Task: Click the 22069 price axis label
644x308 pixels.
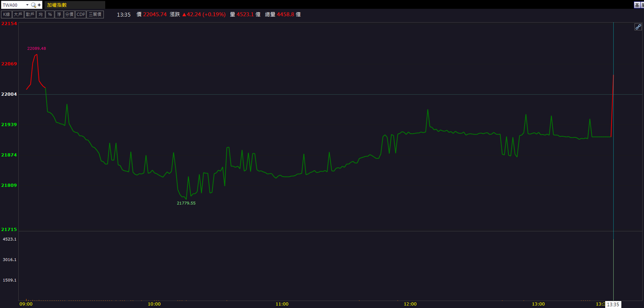Action: click(x=9, y=64)
